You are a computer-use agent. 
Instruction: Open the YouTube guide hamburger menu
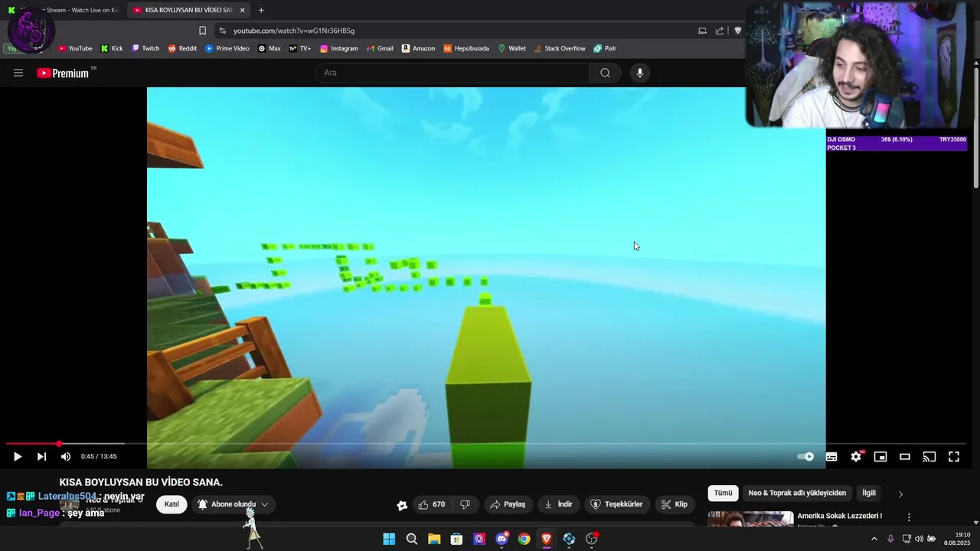[x=18, y=73]
